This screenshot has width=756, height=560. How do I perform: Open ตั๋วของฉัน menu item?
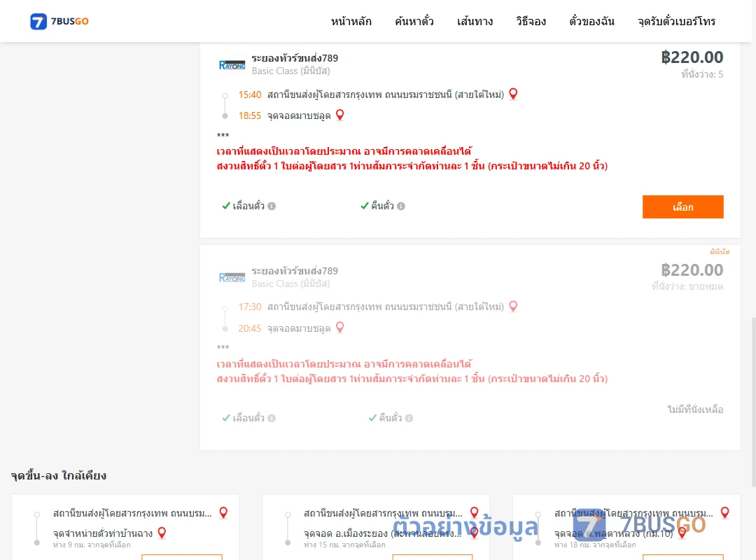(591, 21)
